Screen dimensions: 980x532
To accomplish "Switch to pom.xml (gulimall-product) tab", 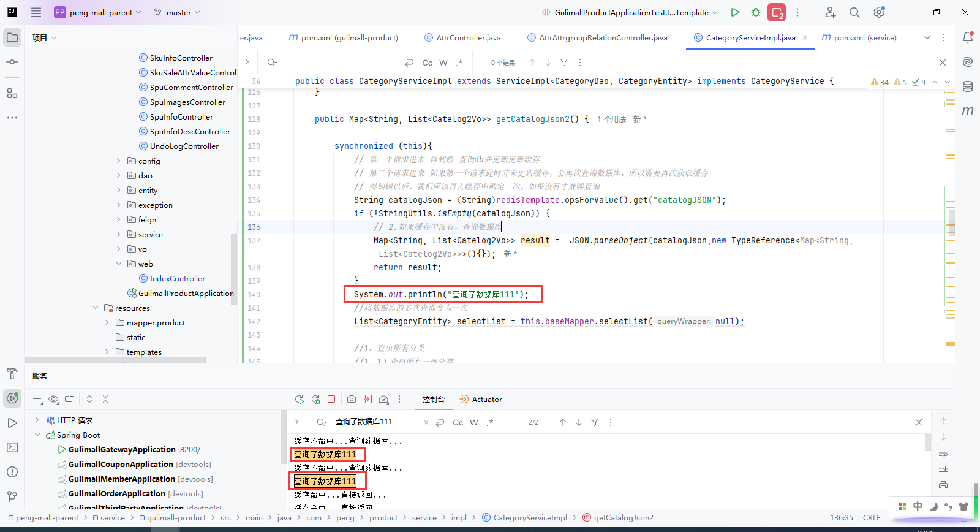I will (344, 37).
